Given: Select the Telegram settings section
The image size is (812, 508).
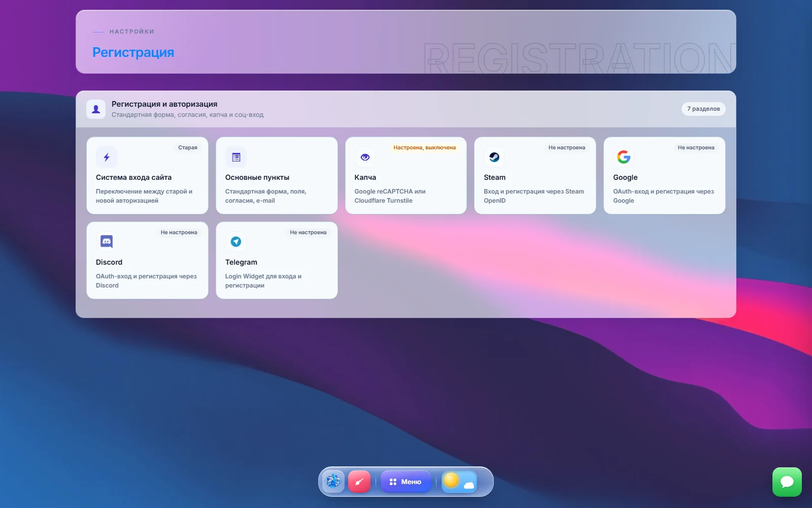Looking at the screenshot, I should tap(277, 260).
